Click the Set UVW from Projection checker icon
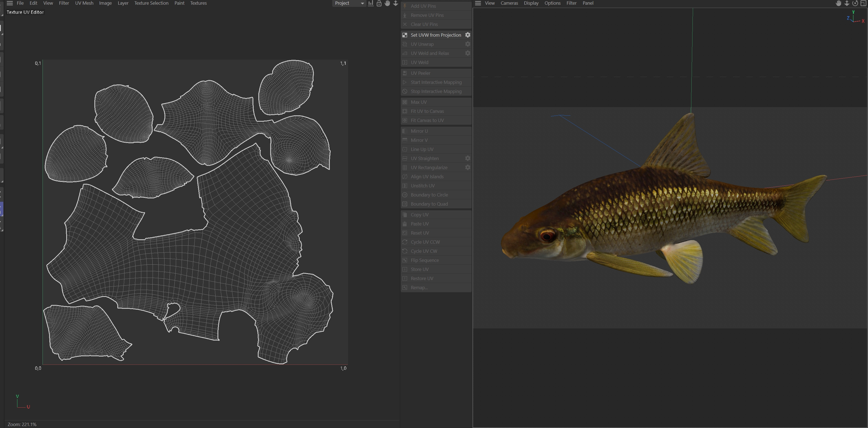 point(405,35)
